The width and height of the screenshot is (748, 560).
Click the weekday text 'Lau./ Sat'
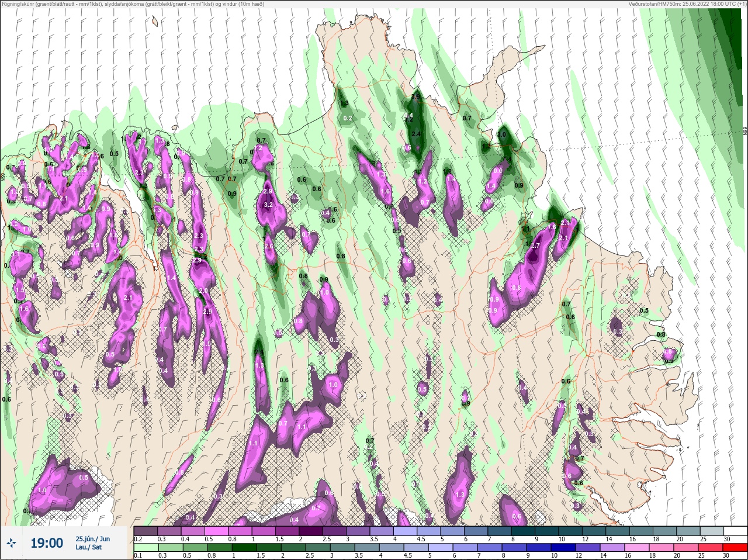coord(89,548)
